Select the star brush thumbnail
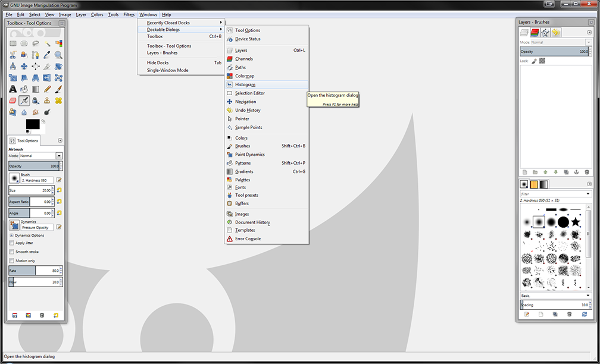This screenshot has height=364, width=600. click(x=576, y=222)
